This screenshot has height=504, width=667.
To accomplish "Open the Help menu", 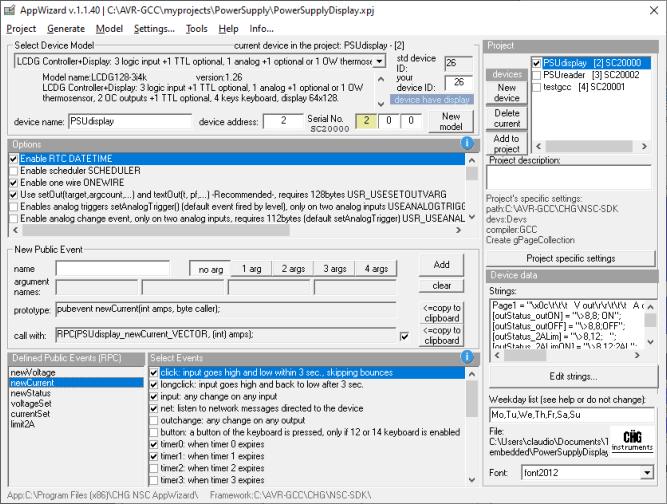I will tap(228, 28).
